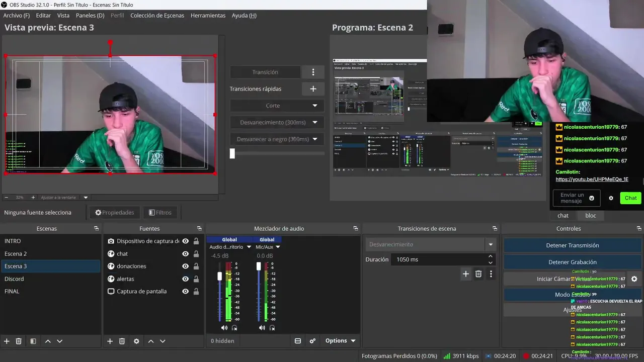Image resolution: width=644 pixels, height=362 pixels.
Task: Open source properties gear in Fuentes toolbar
Action: pos(136,341)
